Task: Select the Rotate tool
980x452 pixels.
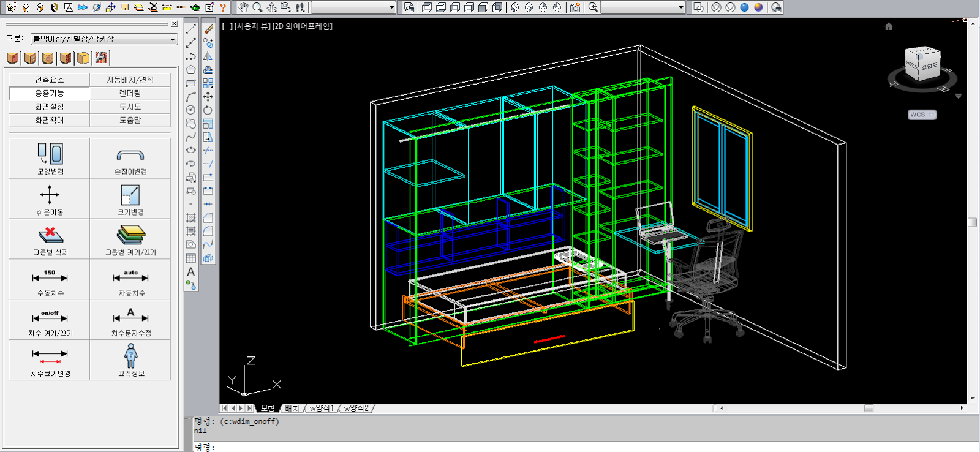Action: [x=208, y=110]
